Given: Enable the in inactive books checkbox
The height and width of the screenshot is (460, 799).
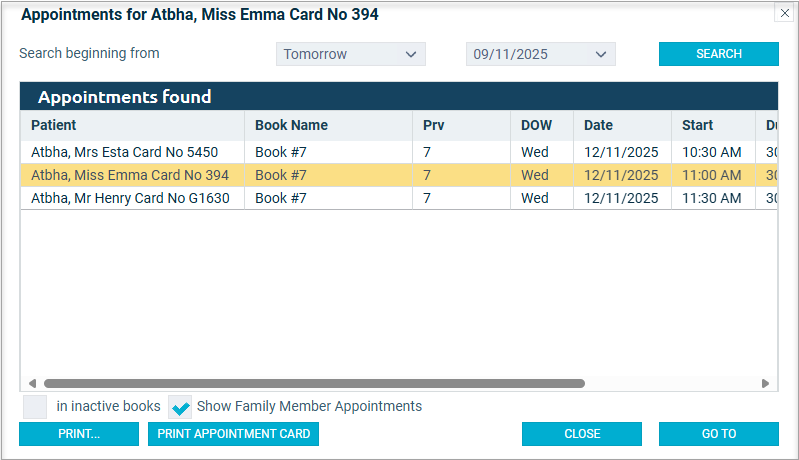Looking at the screenshot, I should point(35,407).
